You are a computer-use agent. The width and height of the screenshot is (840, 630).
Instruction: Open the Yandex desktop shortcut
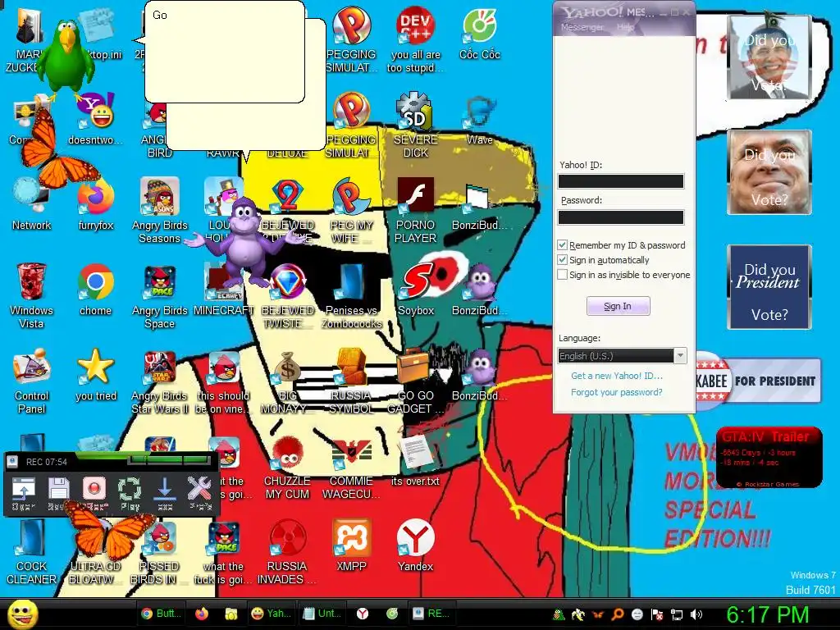415,546
